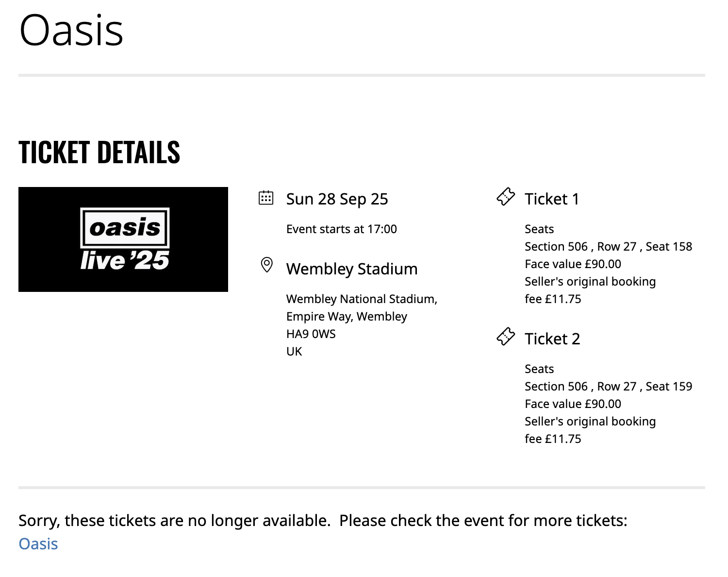
Task: Open the Oasis live '25 event image
Action: [x=123, y=239]
